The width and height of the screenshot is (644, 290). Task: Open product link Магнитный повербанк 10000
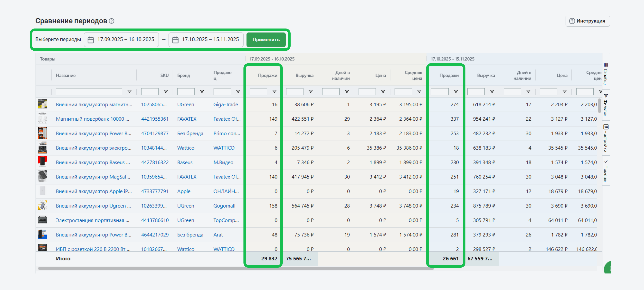[93, 119]
